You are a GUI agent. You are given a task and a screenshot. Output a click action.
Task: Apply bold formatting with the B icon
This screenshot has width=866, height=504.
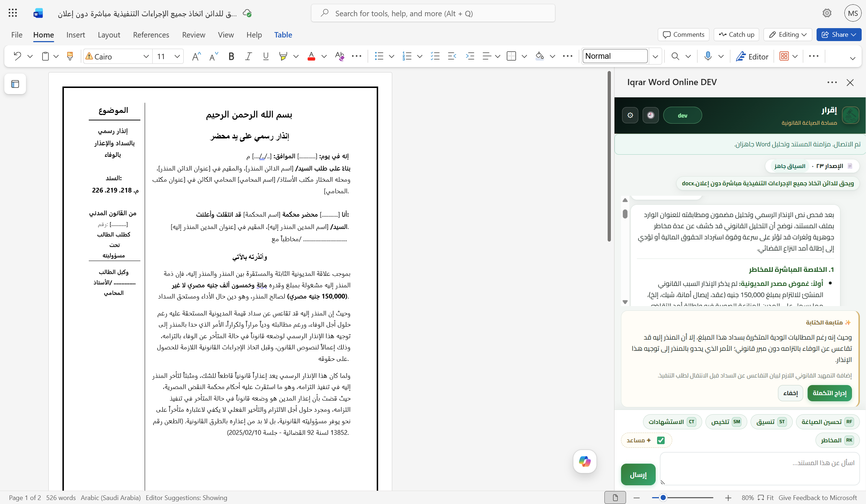[x=231, y=56]
